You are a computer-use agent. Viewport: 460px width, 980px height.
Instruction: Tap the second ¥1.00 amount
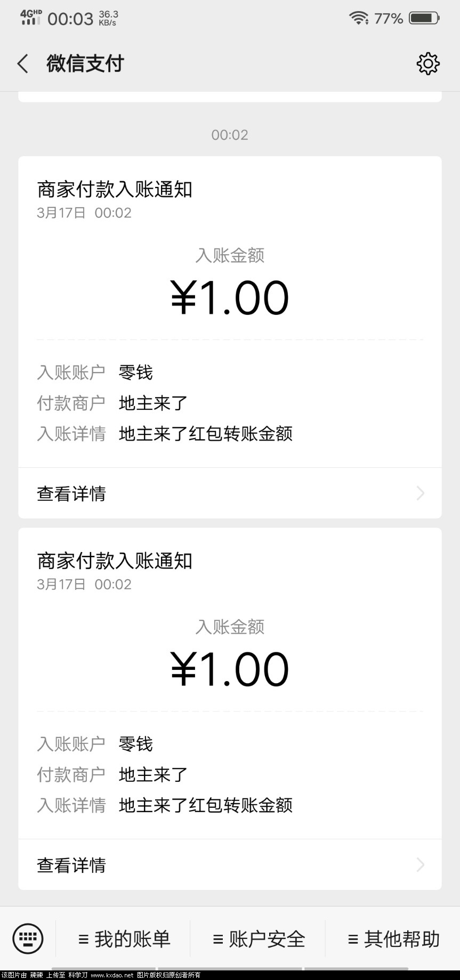click(x=230, y=669)
